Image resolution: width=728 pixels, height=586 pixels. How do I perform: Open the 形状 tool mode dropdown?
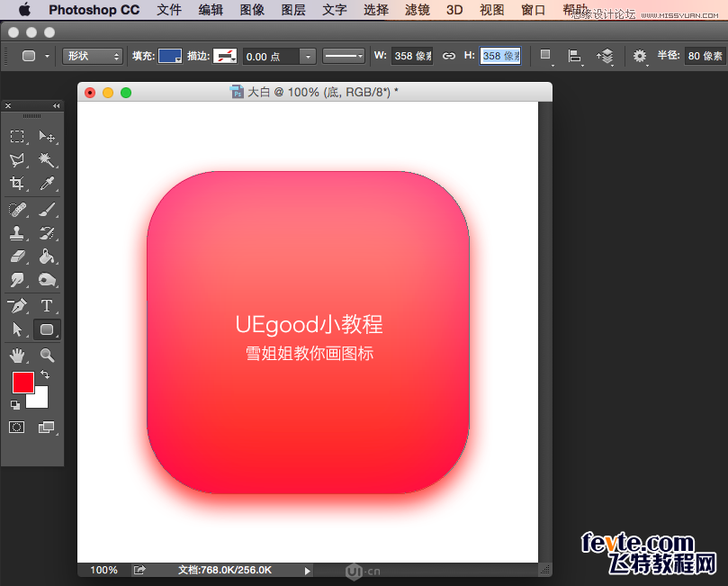[93, 56]
